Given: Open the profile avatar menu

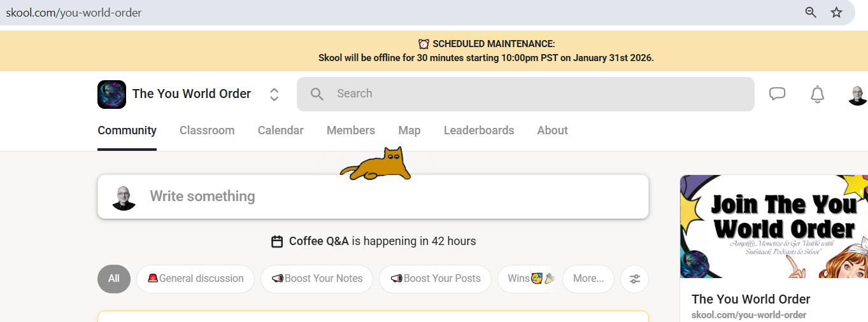Looking at the screenshot, I should [858, 94].
